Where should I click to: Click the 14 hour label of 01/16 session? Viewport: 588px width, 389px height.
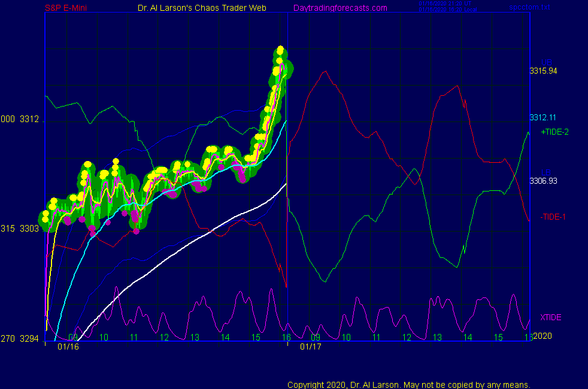225,338
